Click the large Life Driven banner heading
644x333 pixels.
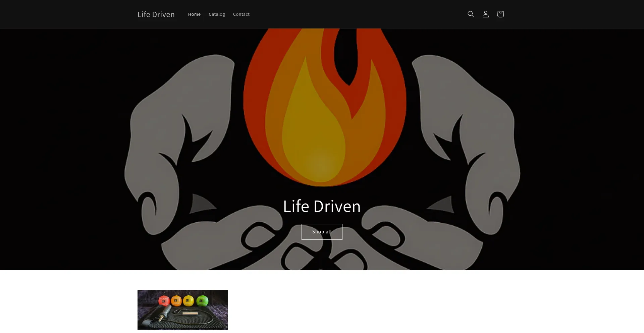point(322,206)
